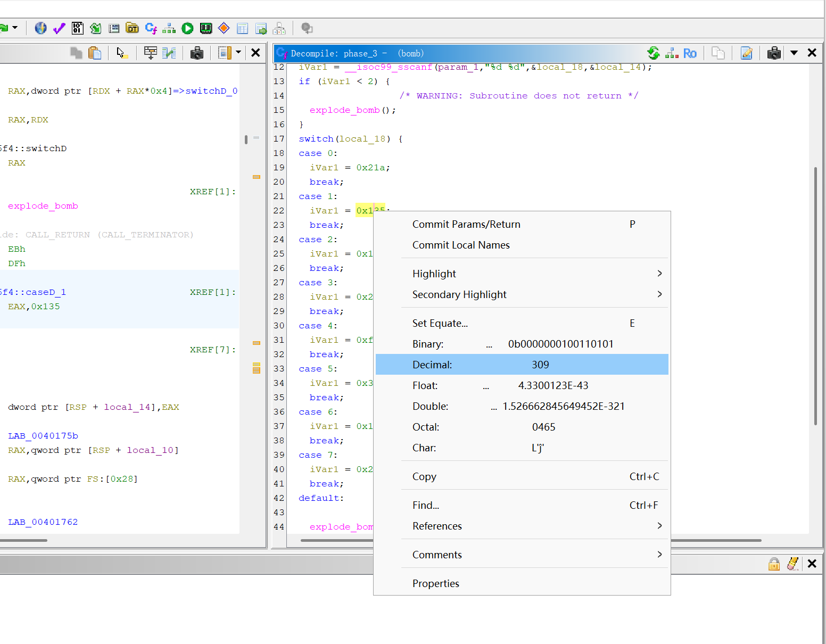
Task: Choose Copy from the context menu
Action: coord(522,476)
